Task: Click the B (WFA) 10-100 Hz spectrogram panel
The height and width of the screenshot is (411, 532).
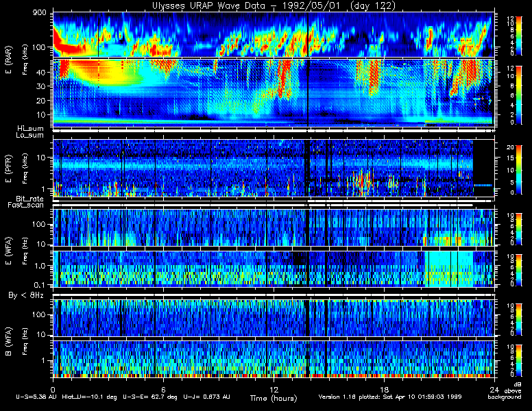Action: pyautogui.click(x=274, y=318)
